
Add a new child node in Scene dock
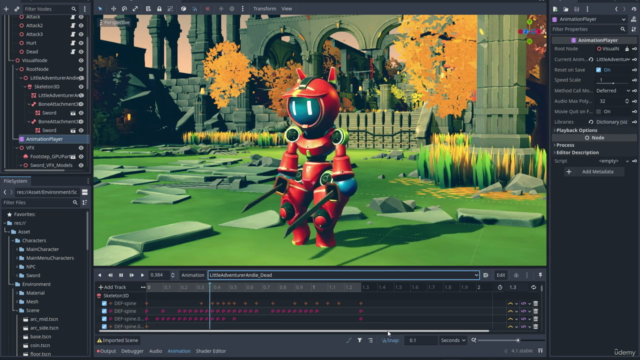coord(6,9)
